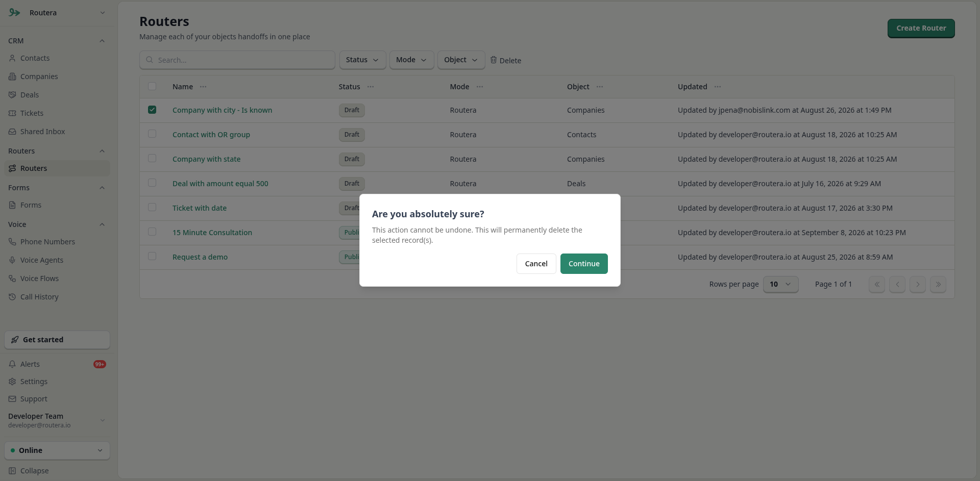Open the 15 Minute Consultation router
The image size is (980, 481).
[x=212, y=233]
